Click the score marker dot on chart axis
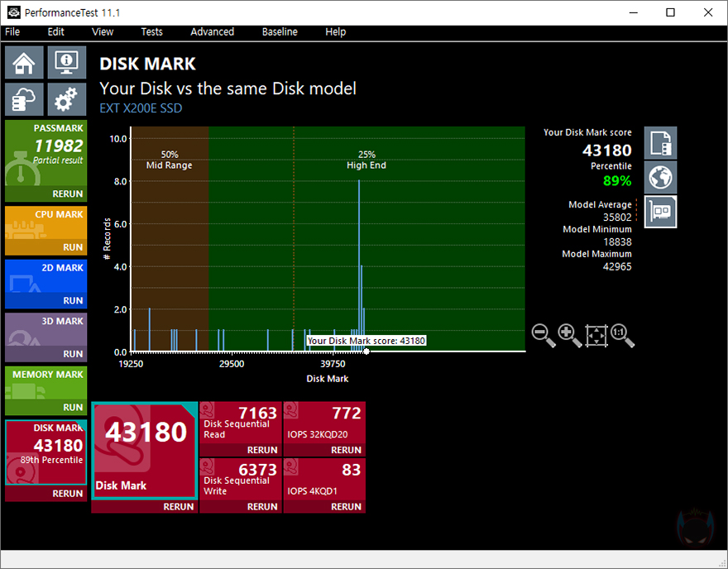Screen dimensions: 728x569 click(x=366, y=351)
